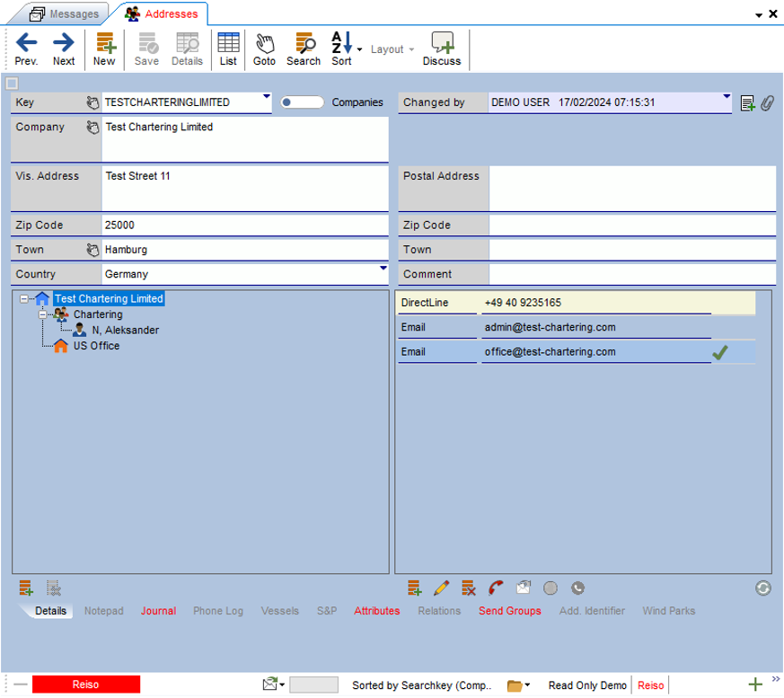Click the Postal Address field

(632, 188)
